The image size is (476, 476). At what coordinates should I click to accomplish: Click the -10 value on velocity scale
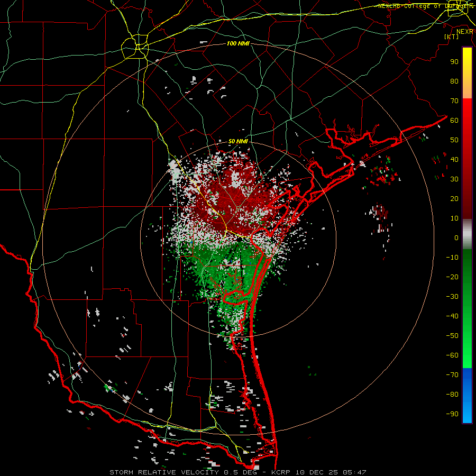[x=452, y=258]
